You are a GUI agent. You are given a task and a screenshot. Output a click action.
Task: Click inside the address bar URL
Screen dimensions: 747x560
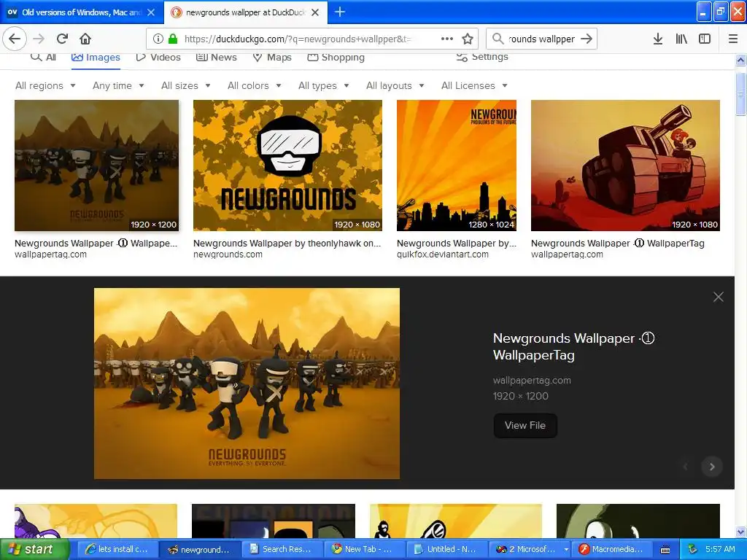click(298, 39)
